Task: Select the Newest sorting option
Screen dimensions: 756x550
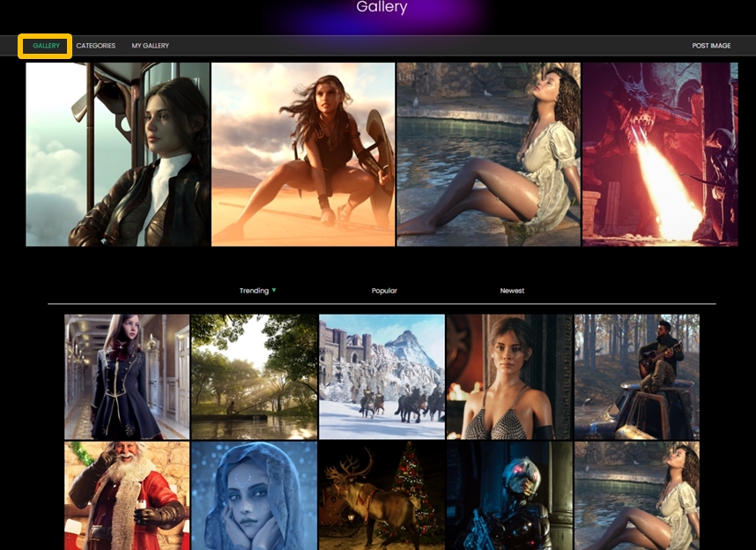Action: [512, 291]
